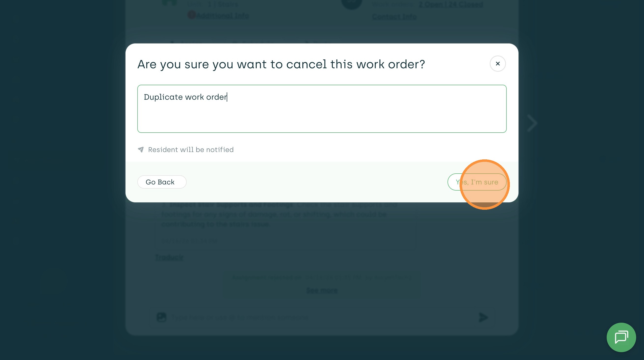Click the send message arrow icon
Image resolution: width=644 pixels, height=360 pixels.
483,317
